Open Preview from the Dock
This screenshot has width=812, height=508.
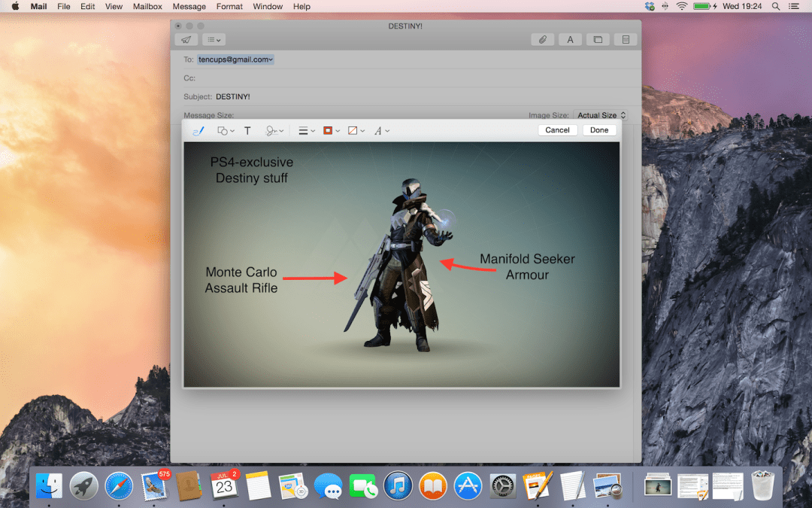[607, 487]
